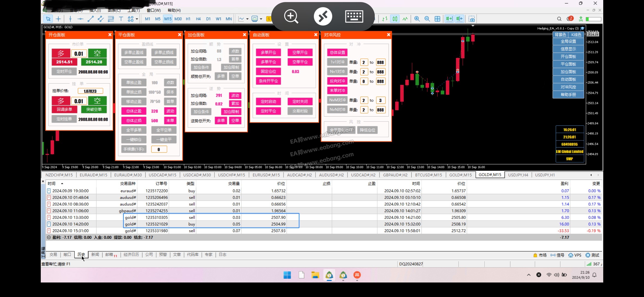Expand the indicators dropdown arrow
The width and height of the screenshot is (644, 297).
247,19
